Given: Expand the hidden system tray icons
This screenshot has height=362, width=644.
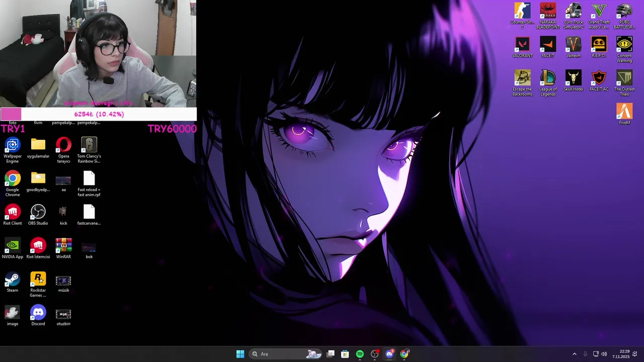Looking at the screenshot, I should [x=575, y=354].
